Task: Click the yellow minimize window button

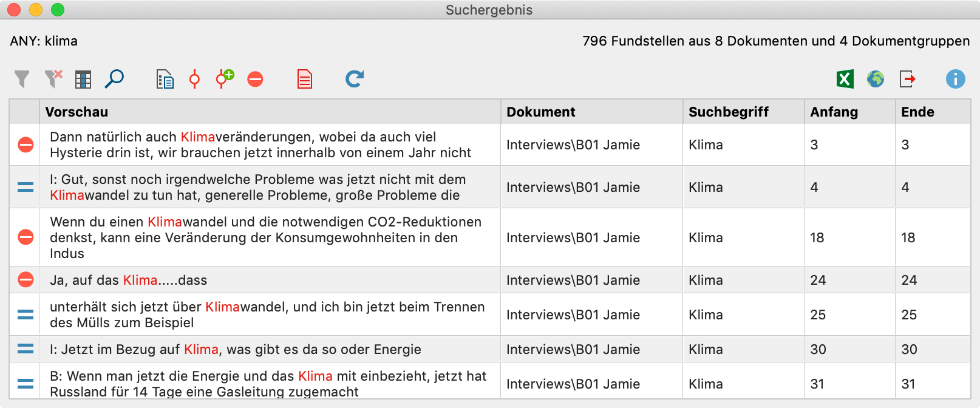Action: point(36,10)
